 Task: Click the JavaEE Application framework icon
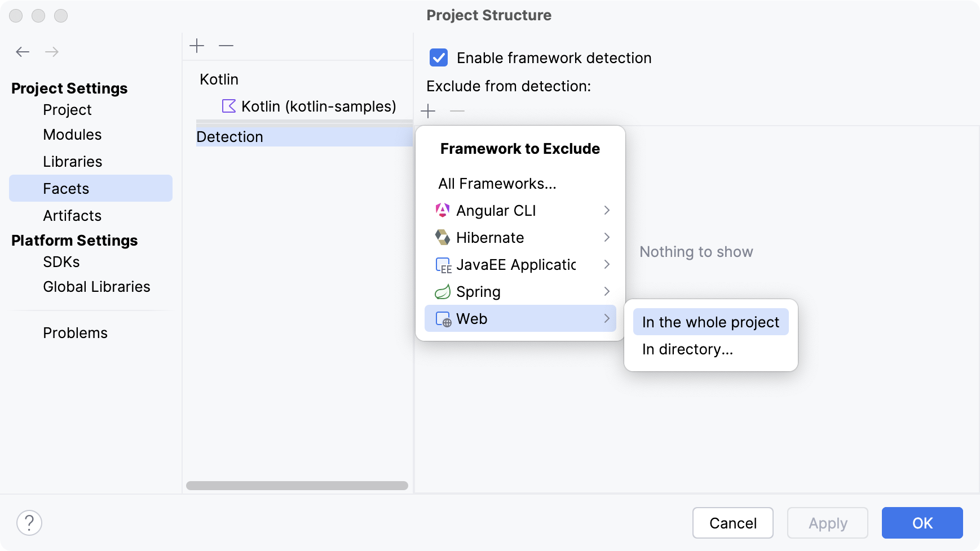443,264
